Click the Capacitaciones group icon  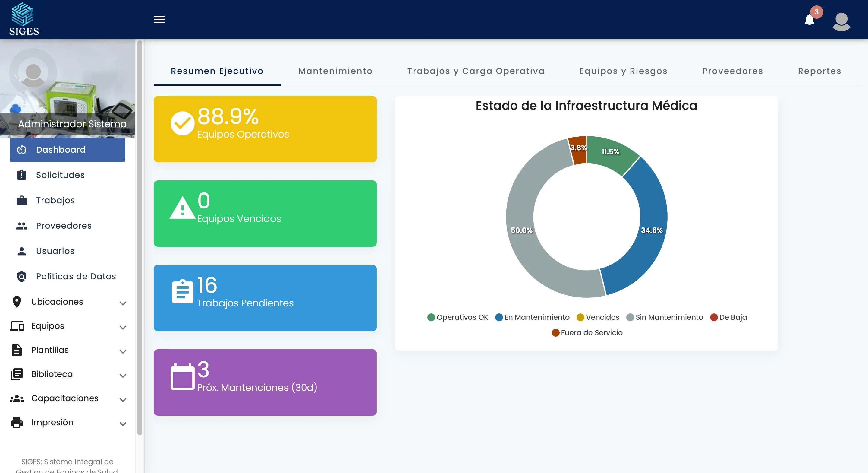(x=17, y=398)
